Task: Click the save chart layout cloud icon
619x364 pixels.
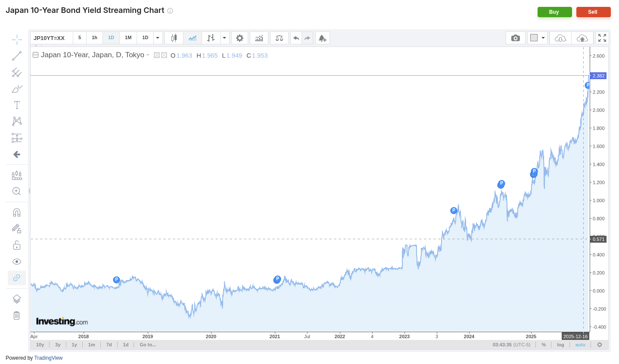Action: [582, 38]
